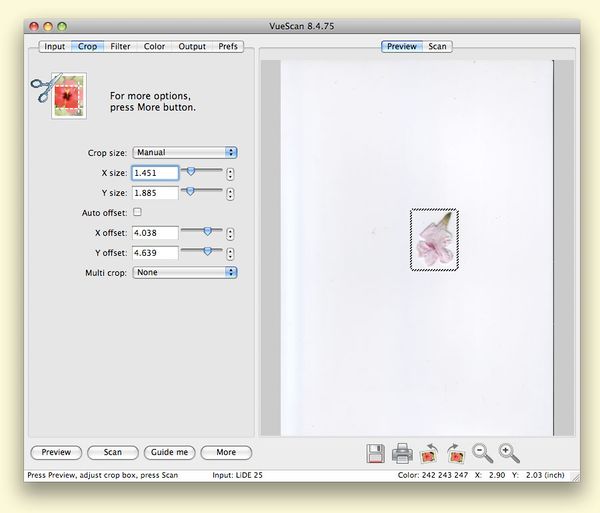Click the floppy disk save icon
This screenshot has height=513, width=600.
[x=376, y=453]
